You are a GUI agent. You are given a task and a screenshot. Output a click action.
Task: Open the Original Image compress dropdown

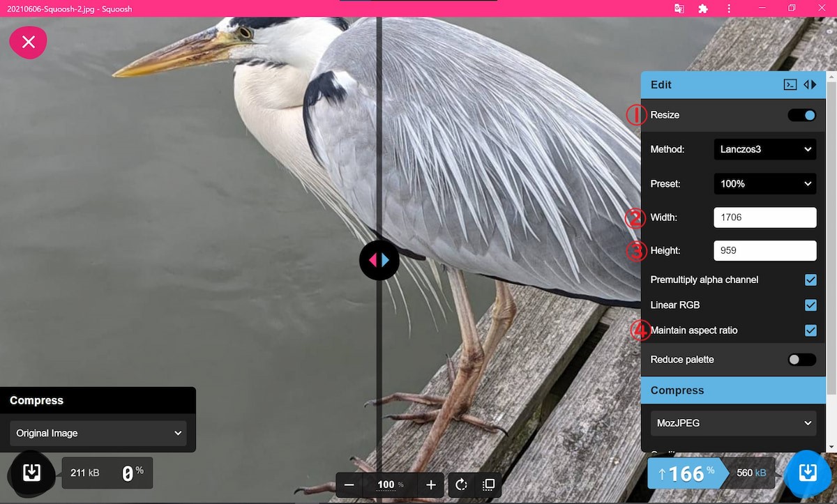tap(98, 433)
